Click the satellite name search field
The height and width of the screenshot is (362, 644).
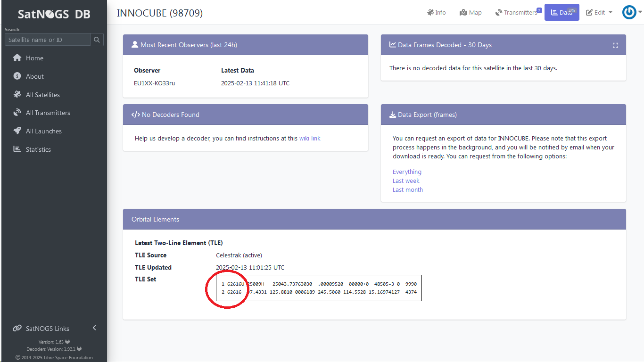click(x=47, y=40)
